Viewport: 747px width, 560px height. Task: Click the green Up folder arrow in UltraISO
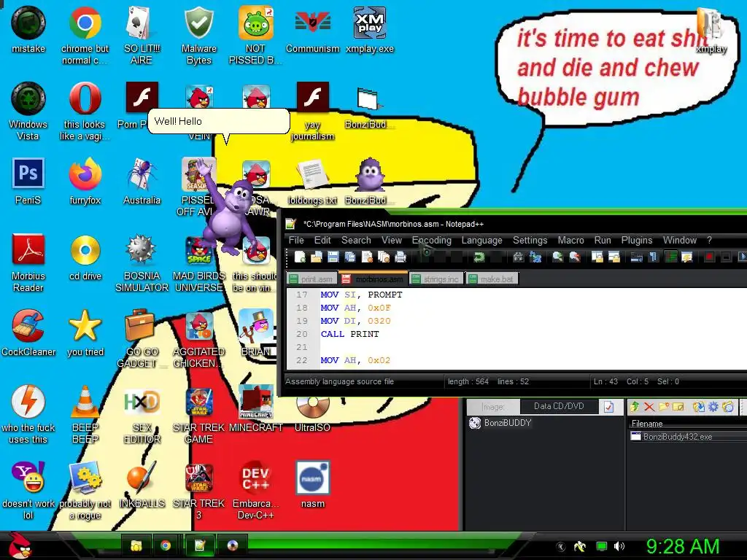[x=634, y=407]
